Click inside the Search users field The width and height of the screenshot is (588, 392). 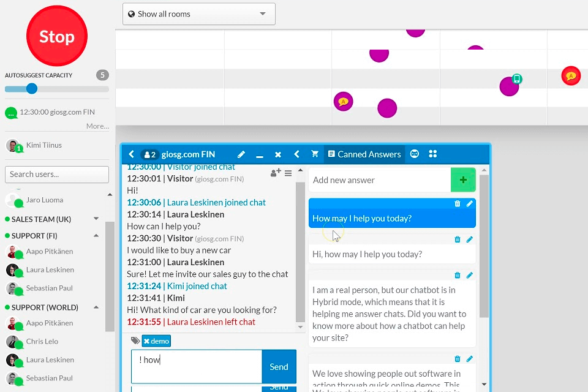(x=56, y=175)
